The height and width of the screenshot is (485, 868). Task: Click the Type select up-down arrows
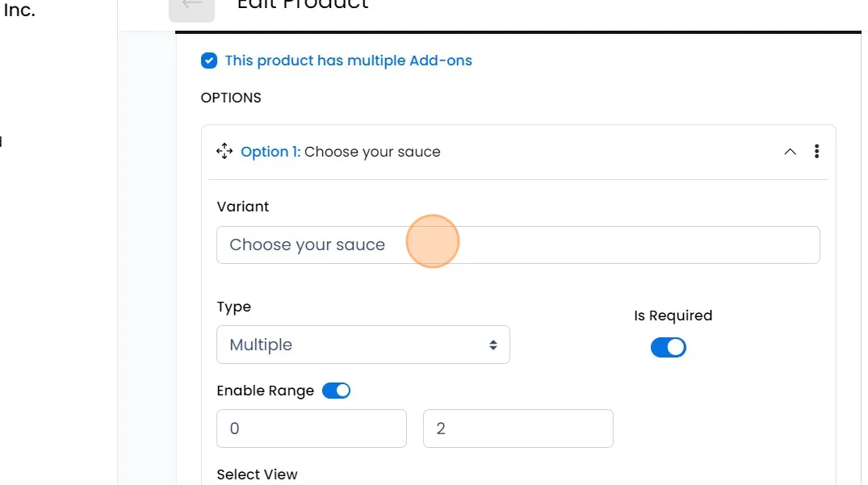click(493, 345)
